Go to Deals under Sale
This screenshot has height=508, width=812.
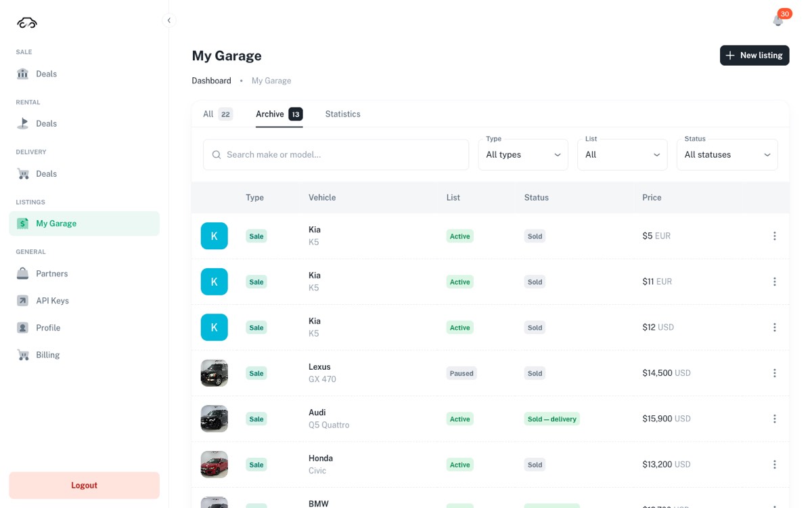point(85,74)
